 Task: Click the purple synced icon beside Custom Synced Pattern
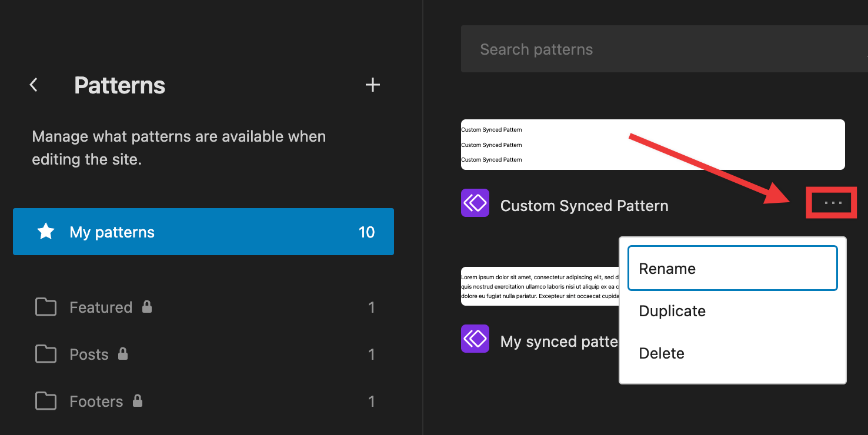(x=475, y=203)
